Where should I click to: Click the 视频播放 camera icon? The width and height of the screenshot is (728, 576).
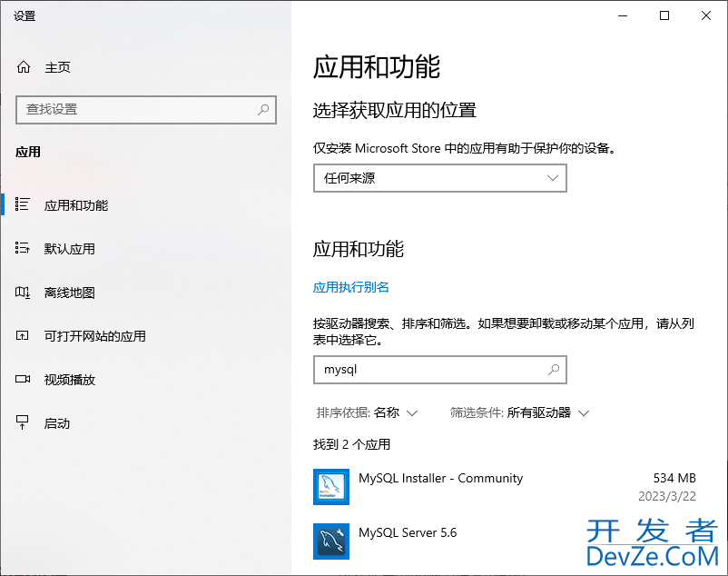(23, 379)
